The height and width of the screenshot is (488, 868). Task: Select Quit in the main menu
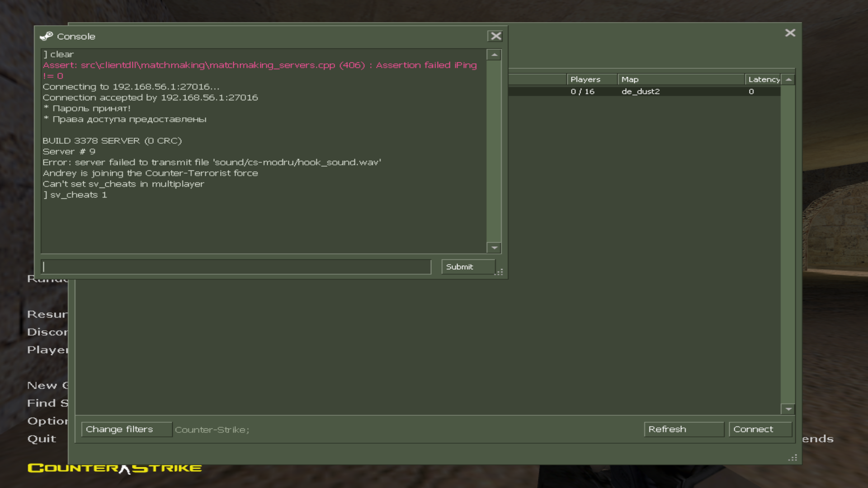pos(42,439)
